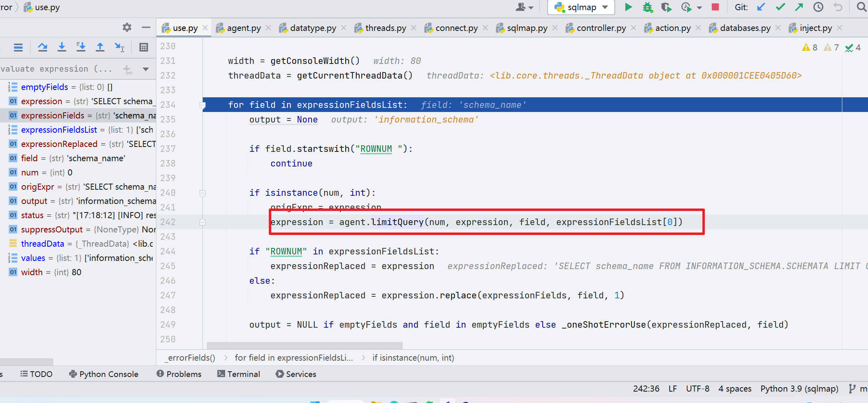Change the 4 spaces indent setting

[735, 389]
